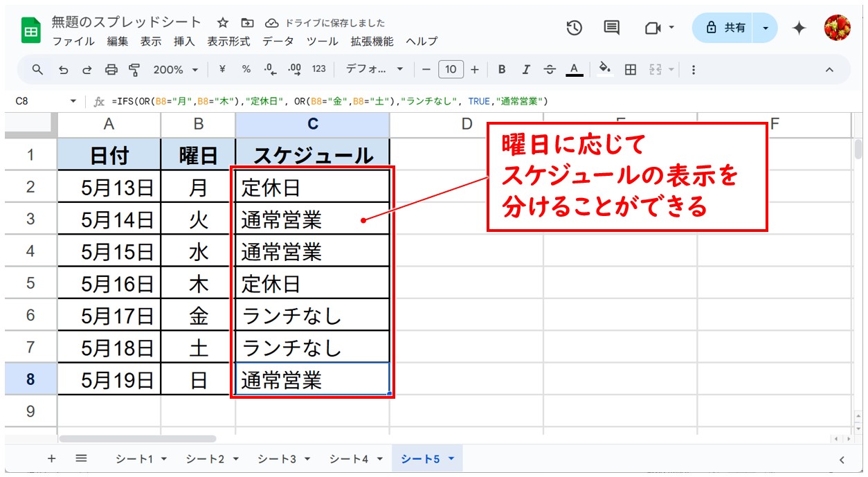Viewport: 868px width, 477px height.
Task: Start a Meet call with the camera icon
Action: [x=653, y=28]
